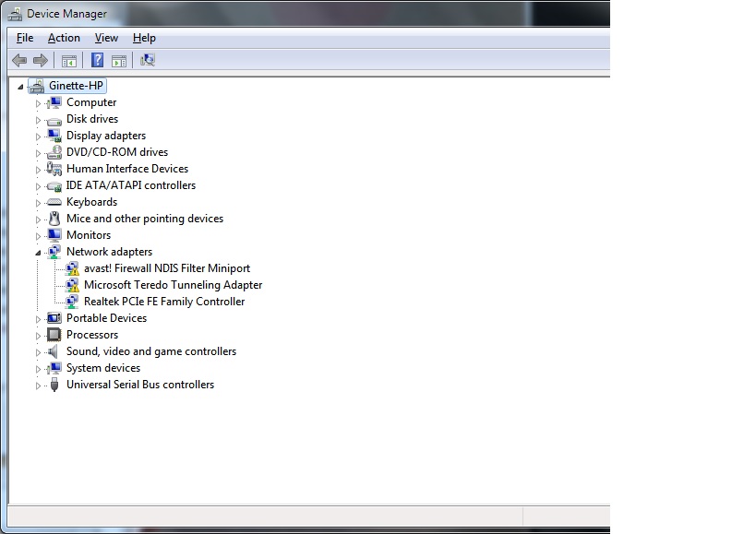Expand the IDE ATA/ATAPI controllers arrow

point(38,186)
